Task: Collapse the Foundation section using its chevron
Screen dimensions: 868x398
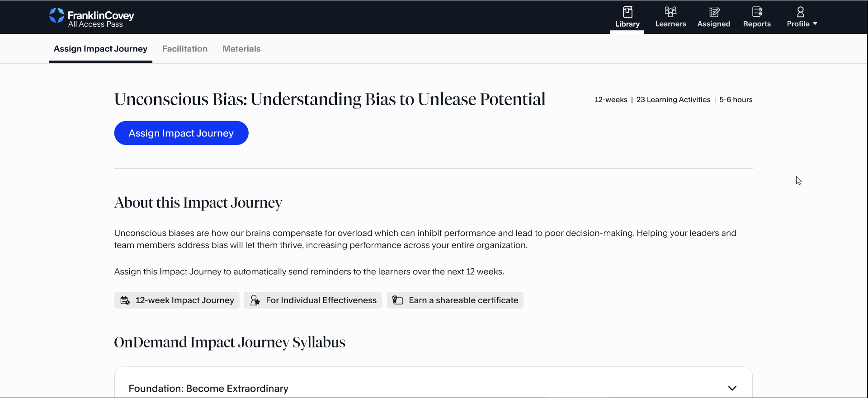Action: click(x=732, y=388)
